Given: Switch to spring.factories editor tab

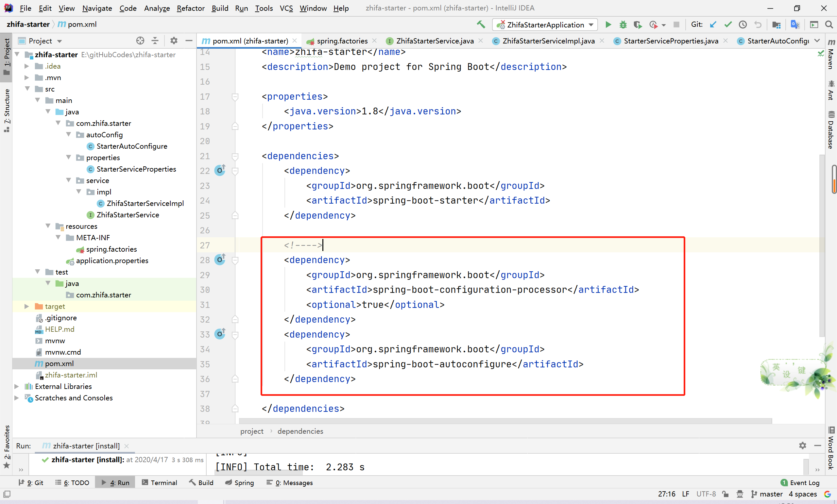Looking at the screenshot, I should coord(342,41).
